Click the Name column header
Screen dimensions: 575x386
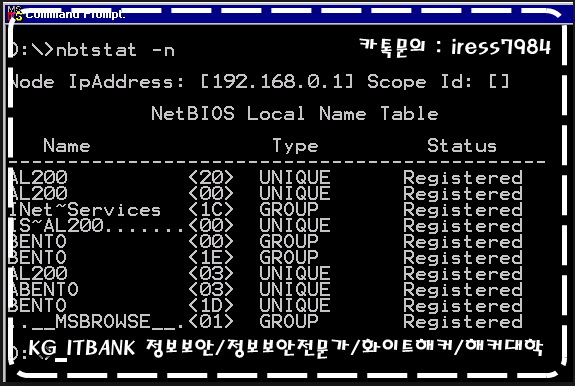67,146
